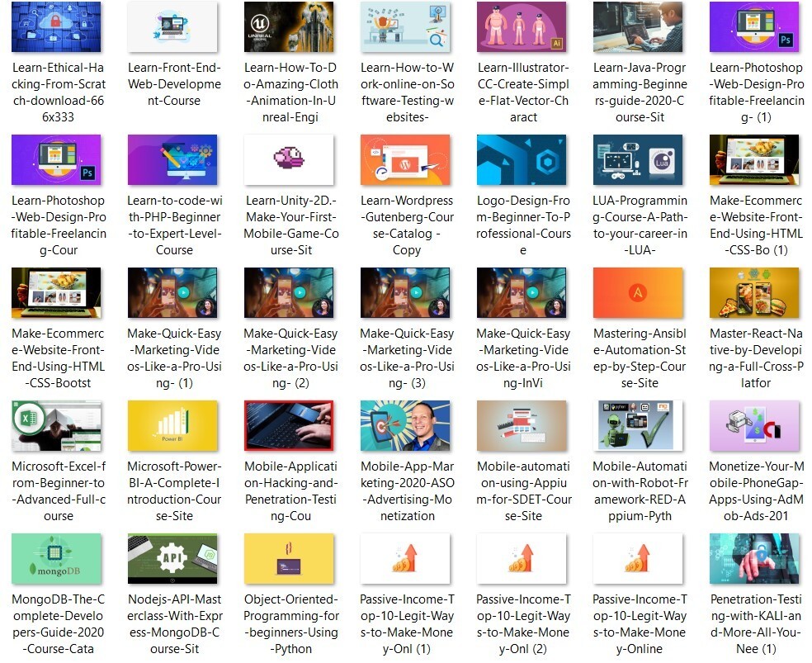Click filename 'Mastering-Ansible-Automation-Step-by-Step'
Image resolution: width=812 pixels, height=663 pixels.
pyautogui.click(x=640, y=358)
